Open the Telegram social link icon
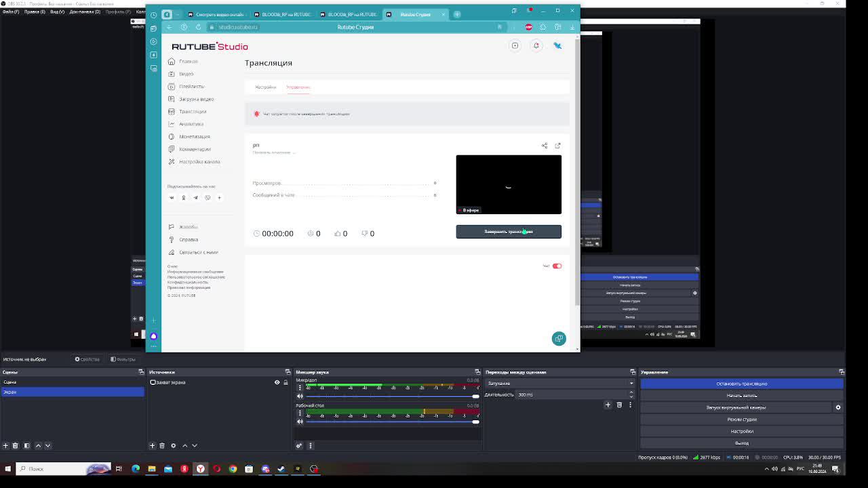This screenshot has width=868, height=488. click(195, 198)
